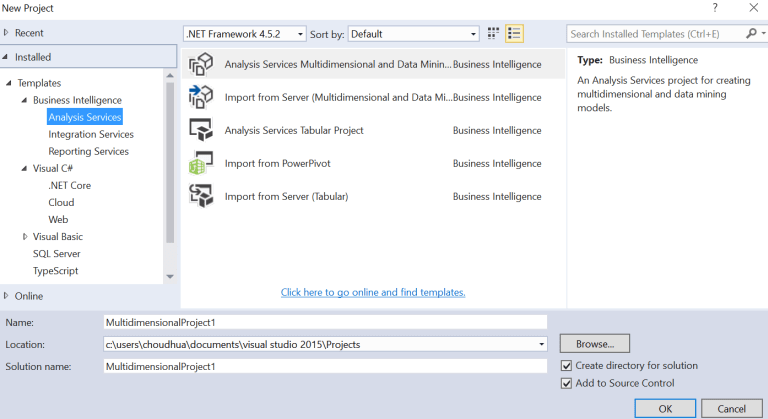Switch to medium icons list view
The height and width of the screenshot is (419, 768).
[x=515, y=34]
